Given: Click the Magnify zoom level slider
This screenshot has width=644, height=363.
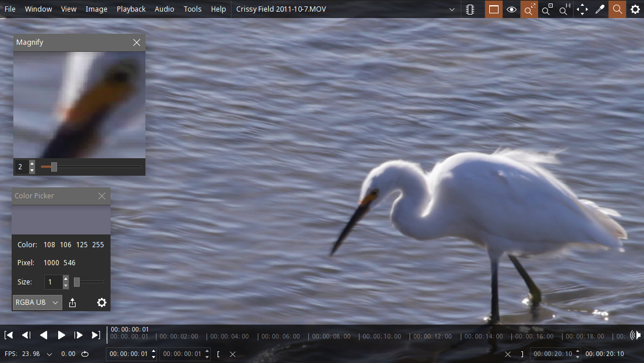Looking at the screenshot, I should [x=91, y=167].
